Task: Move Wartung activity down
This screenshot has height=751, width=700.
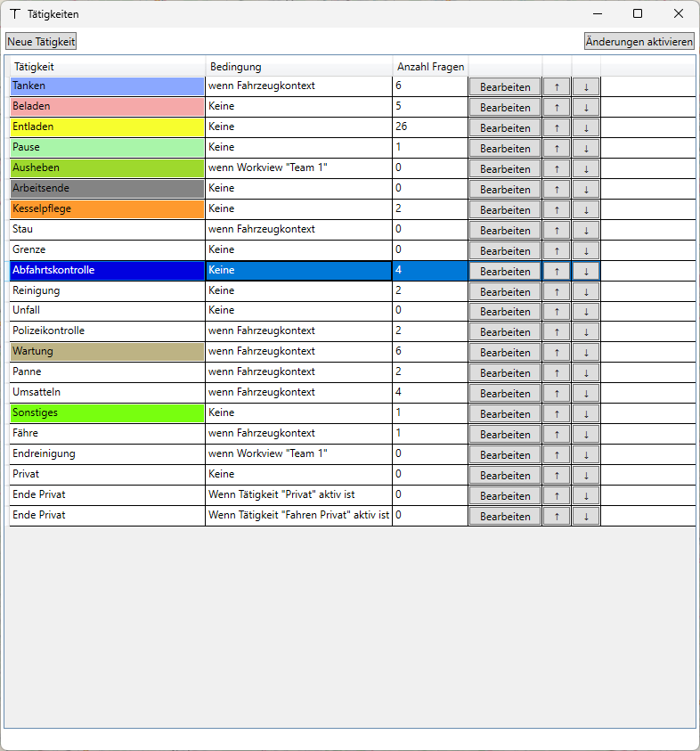Action: [586, 353]
